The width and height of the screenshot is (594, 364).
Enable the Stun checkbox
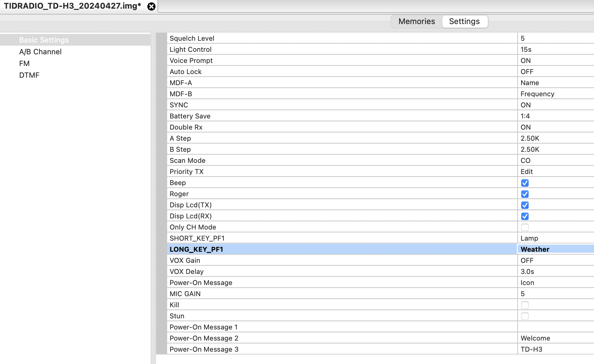click(x=525, y=316)
